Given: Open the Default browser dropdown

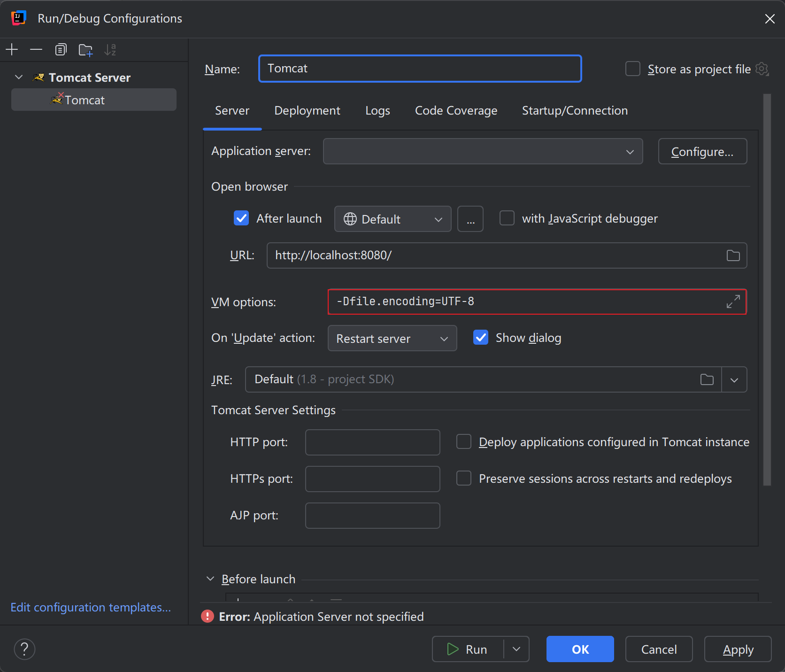Looking at the screenshot, I should 392,219.
